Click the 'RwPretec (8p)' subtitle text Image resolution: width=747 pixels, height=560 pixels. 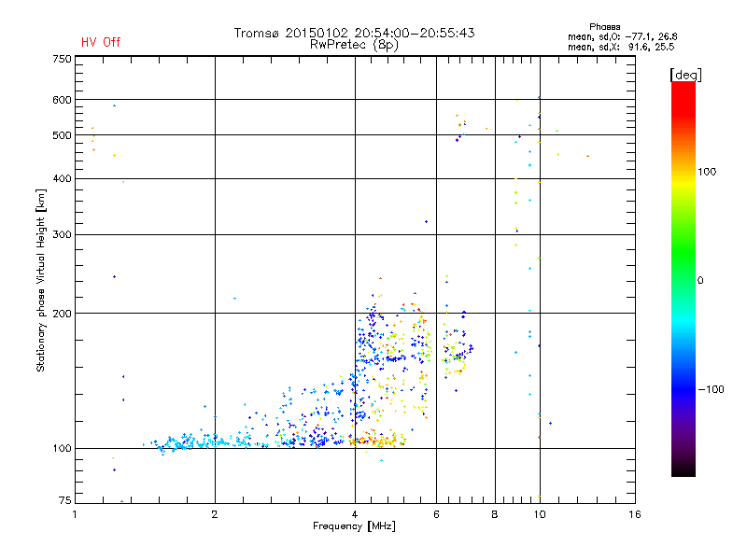pyautogui.click(x=354, y=44)
